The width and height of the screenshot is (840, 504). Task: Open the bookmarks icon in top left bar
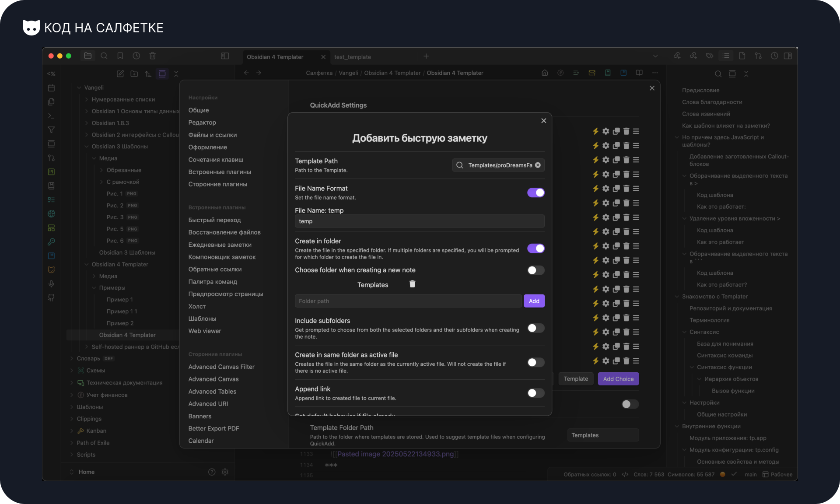pos(120,56)
